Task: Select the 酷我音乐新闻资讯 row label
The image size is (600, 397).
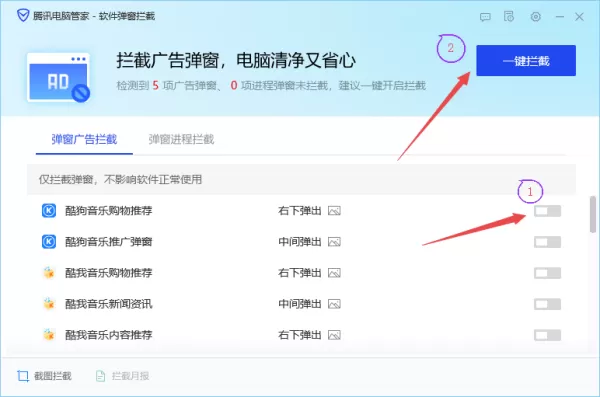Action: click(109, 304)
